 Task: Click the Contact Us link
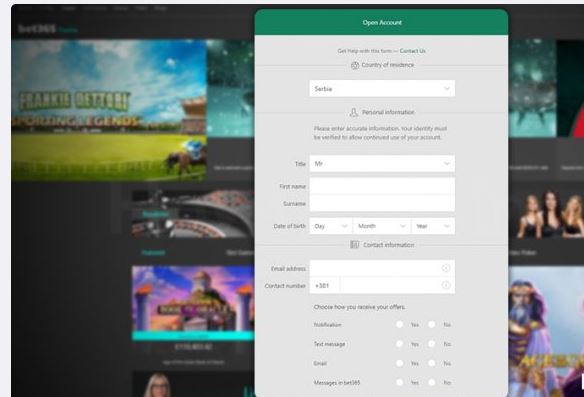click(x=413, y=51)
